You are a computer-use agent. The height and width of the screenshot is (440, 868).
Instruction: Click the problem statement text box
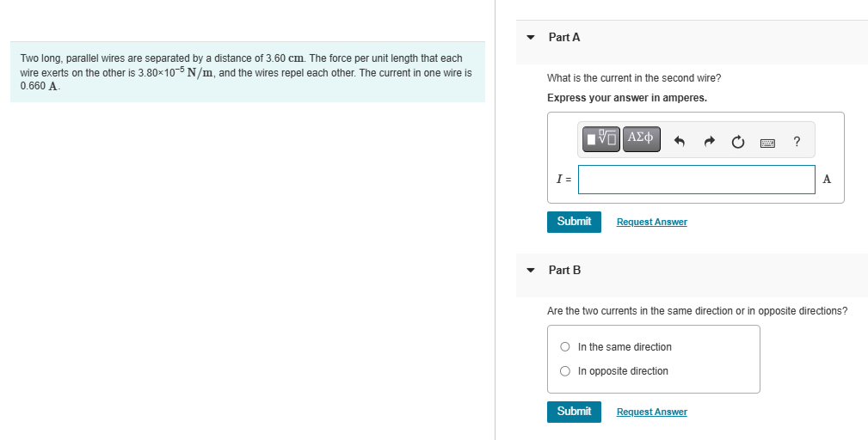pos(248,72)
